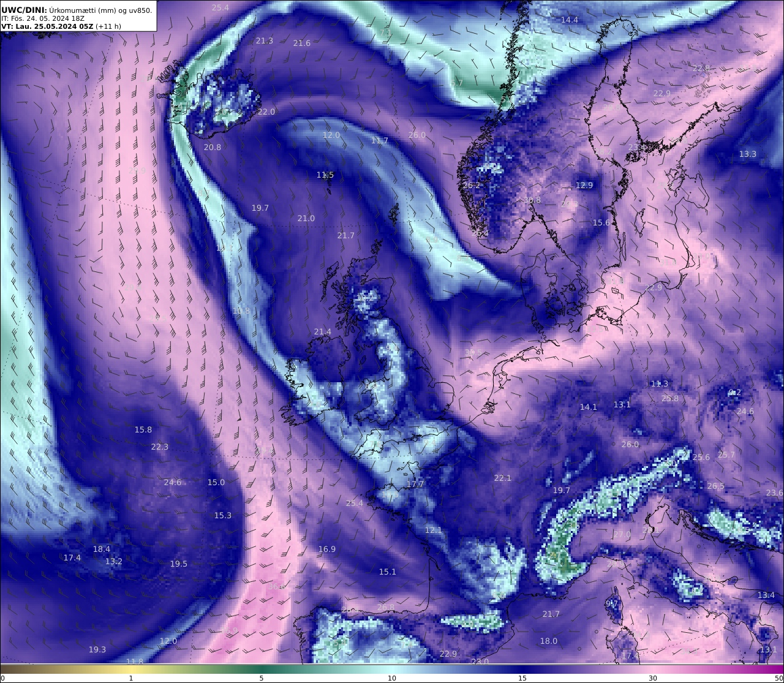The width and height of the screenshot is (784, 683).
Task: Click the color scale tick label "10"
Action: 392,678
